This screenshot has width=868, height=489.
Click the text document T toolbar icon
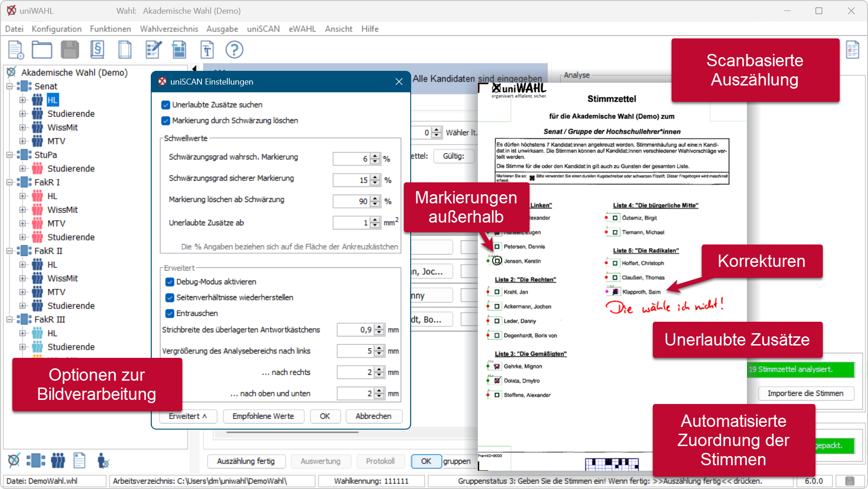[207, 50]
